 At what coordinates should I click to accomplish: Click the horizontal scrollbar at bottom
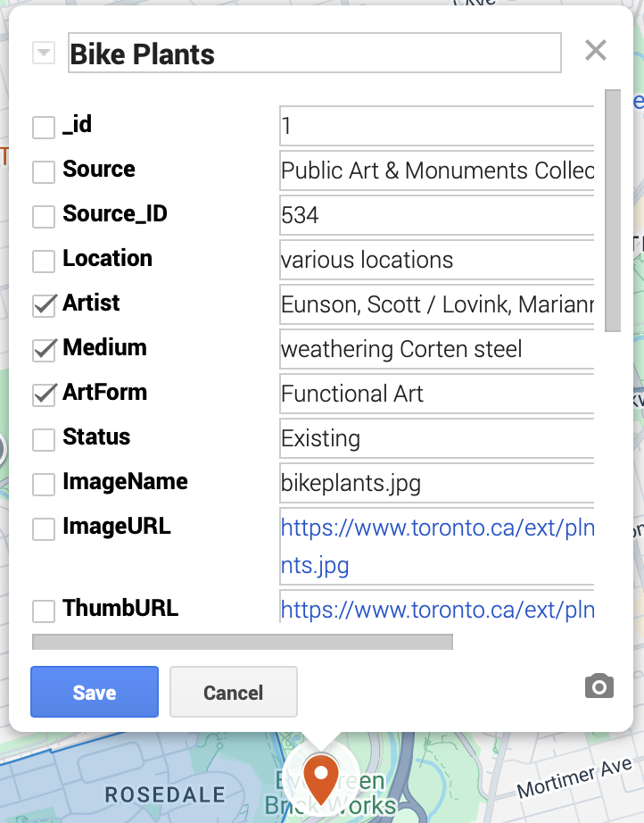pyautogui.click(x=243, y=642)
